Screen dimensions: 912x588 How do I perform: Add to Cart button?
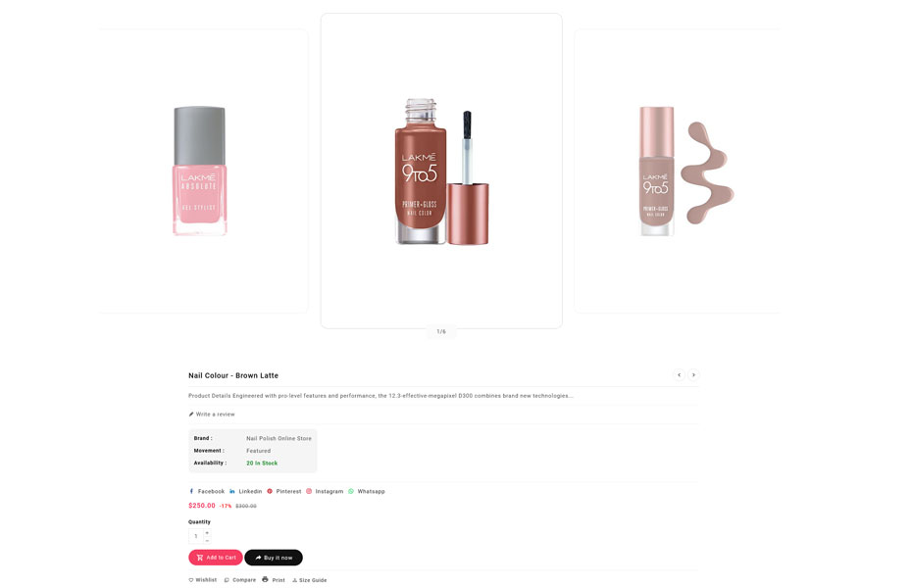coord(215,558)
